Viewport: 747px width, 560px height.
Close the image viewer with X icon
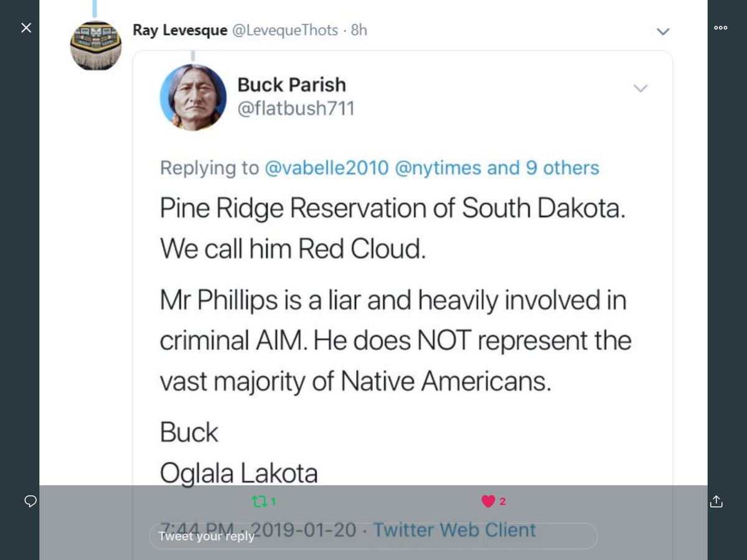tap(26, 28)
